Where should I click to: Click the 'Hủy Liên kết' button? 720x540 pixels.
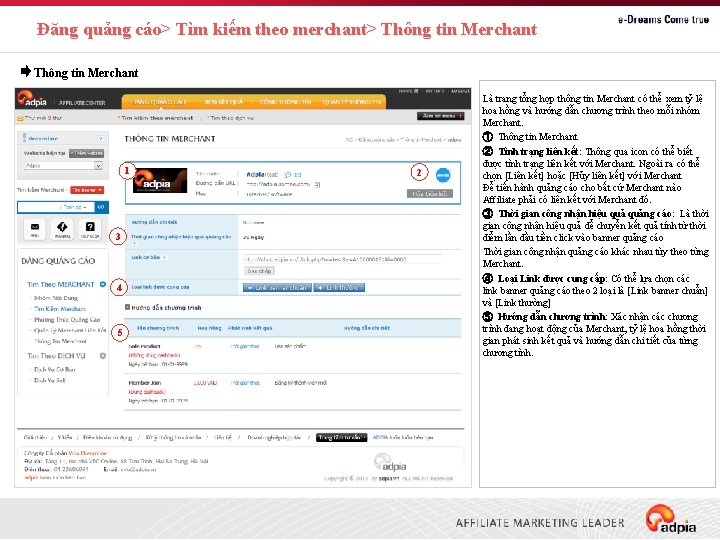430,194
